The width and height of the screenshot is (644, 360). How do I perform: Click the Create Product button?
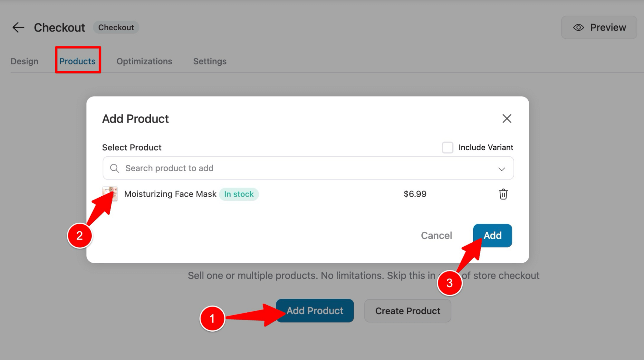click(x=407, y=310)
